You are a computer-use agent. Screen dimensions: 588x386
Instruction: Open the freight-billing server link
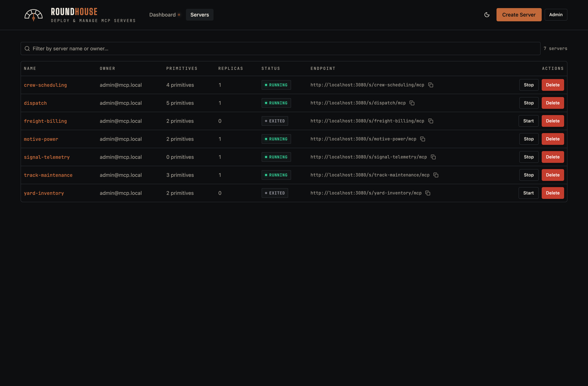pos(45,121)
